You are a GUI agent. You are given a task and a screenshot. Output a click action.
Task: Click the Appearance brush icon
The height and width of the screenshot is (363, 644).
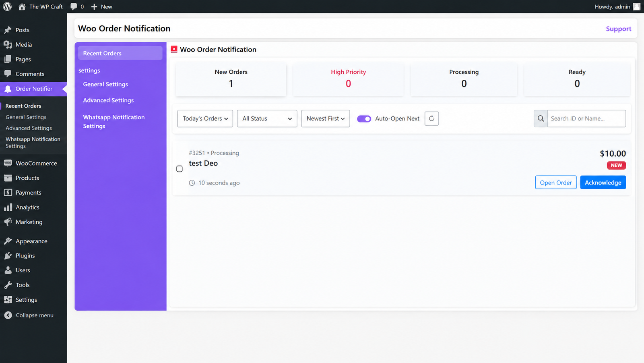8,241
